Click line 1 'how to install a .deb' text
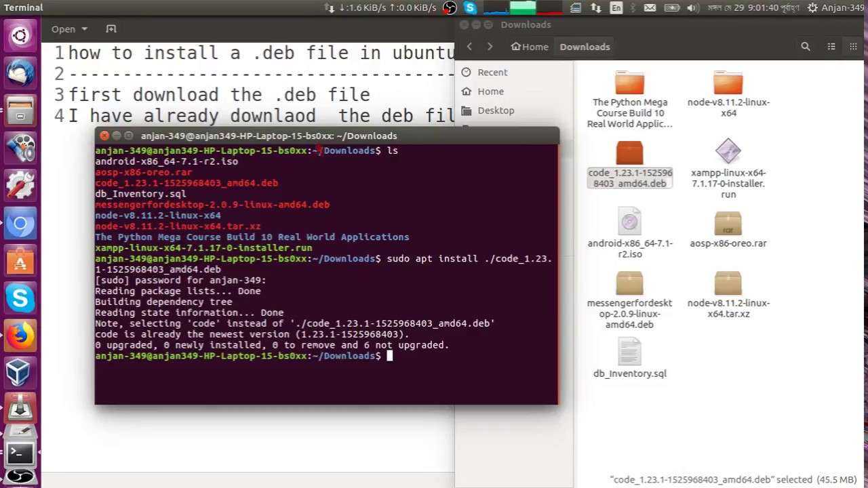Screen dimensions: 868x488 [x=261, y=53]
